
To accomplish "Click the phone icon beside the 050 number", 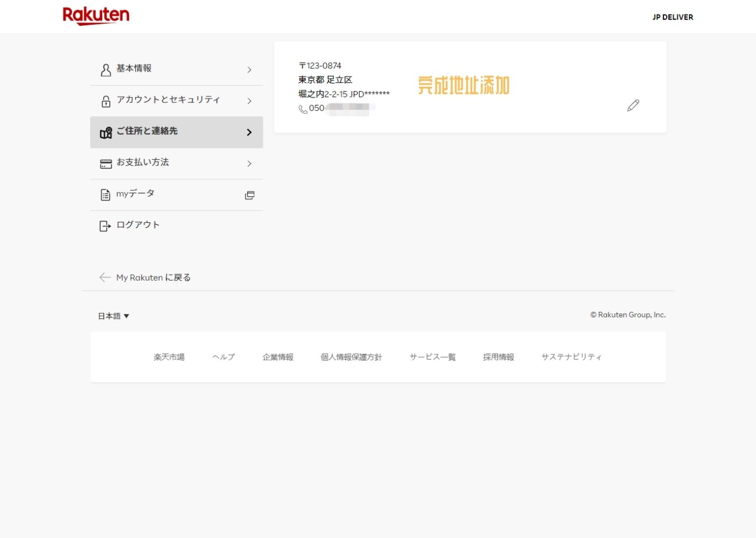I will [x=302, y=109].
